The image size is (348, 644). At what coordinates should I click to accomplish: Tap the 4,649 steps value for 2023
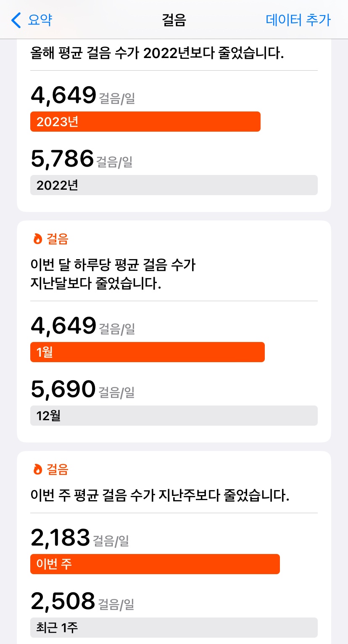coord(64,95)
